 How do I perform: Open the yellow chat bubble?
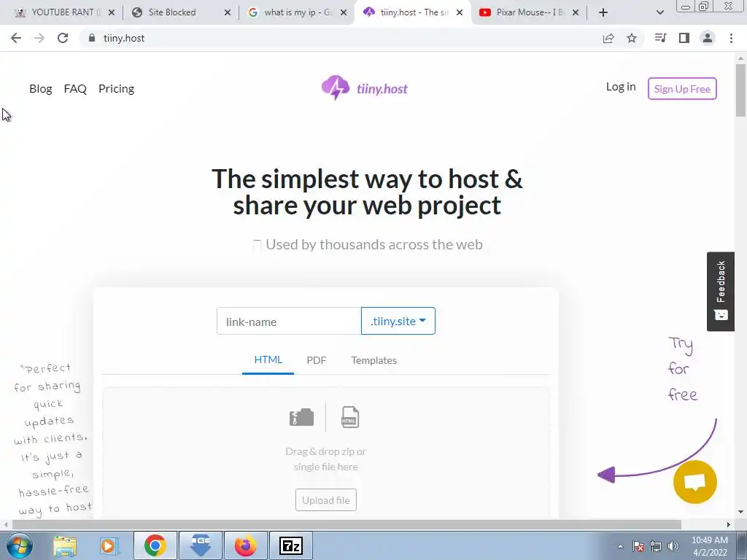pyautogui.click(x=695, y=482)
